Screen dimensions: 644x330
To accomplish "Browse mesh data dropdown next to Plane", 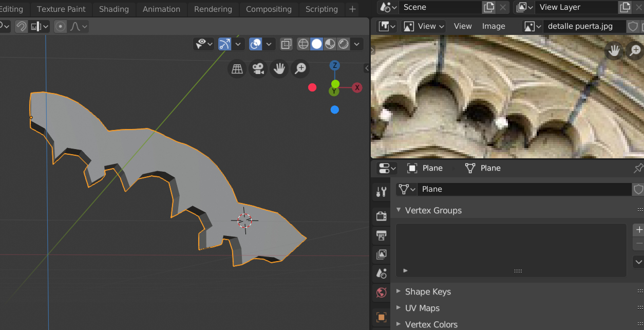I will (x=407, y=189).
